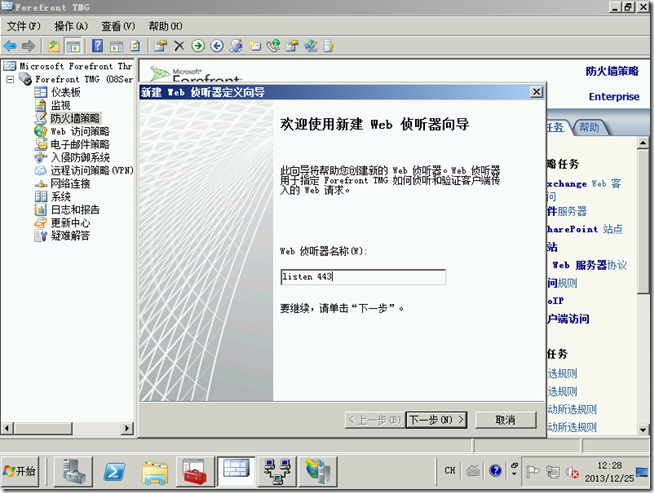This screenshot has width=654, height=493.
Task: Open 更新中心 tree node
Action: click(70, 222)
